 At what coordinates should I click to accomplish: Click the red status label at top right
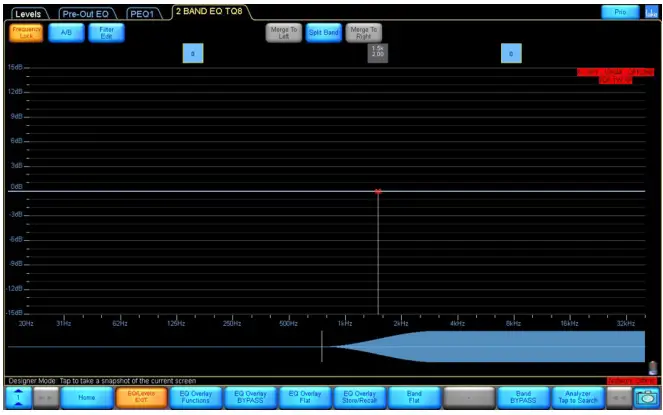pos(615,76)
